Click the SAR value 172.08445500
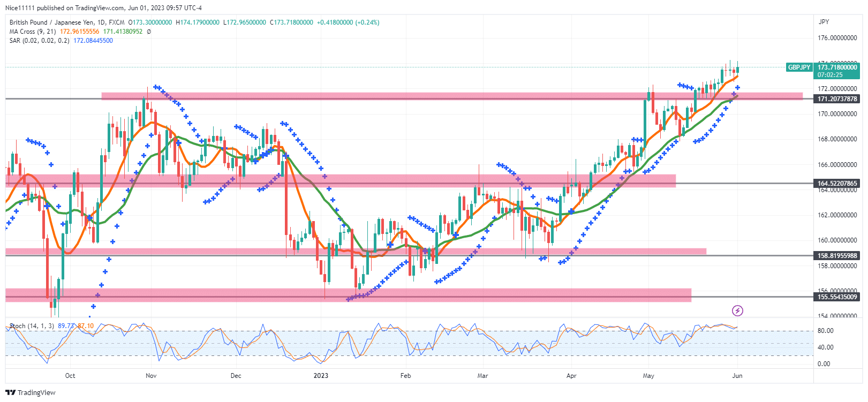Image resolution: width=868 pixels, height=402 pixels. click(93, 41)
